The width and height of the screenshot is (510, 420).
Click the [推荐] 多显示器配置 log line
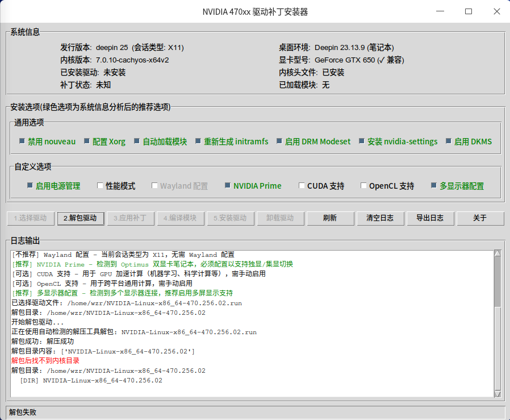(x=122, y=293)
